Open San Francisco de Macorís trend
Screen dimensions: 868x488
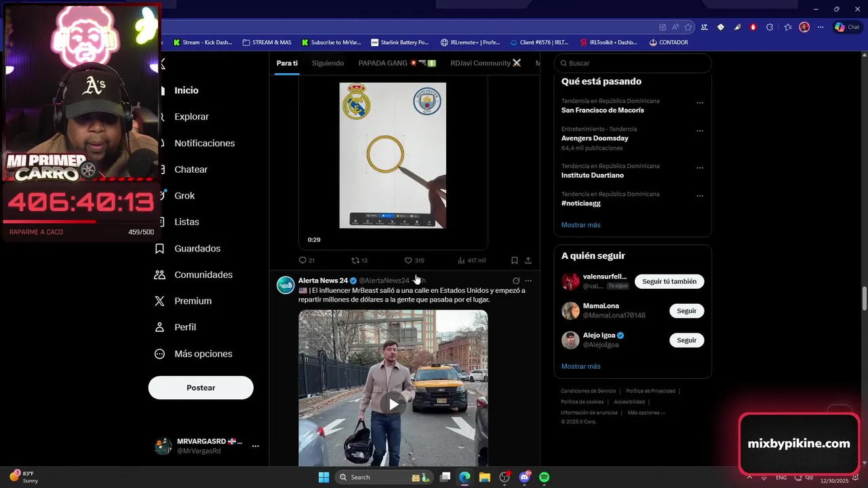603,110
